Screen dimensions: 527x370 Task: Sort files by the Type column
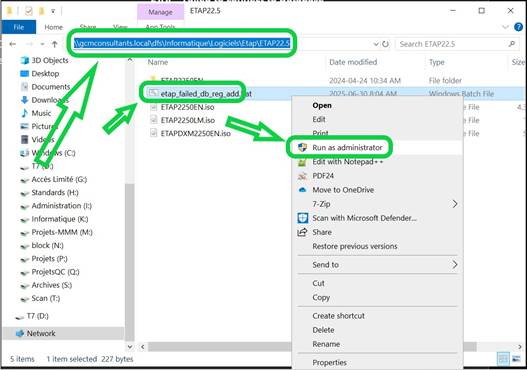tap(437, 62)
